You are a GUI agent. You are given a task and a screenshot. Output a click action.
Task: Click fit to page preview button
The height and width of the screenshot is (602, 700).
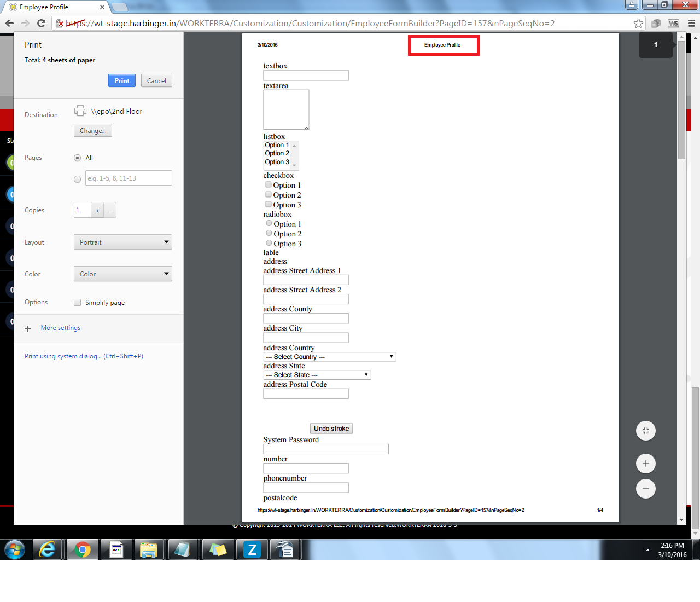click(x=645, y=431)
